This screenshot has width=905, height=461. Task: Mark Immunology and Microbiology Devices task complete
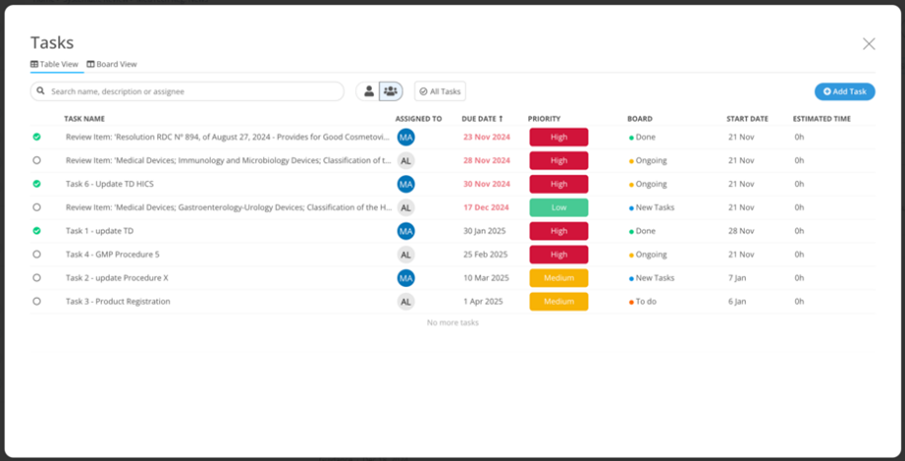(37, 160)
